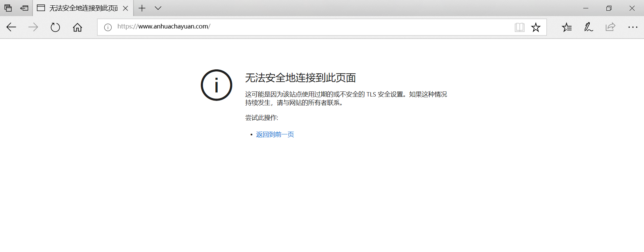Click the 尝试此操作 text

(262, 118)
